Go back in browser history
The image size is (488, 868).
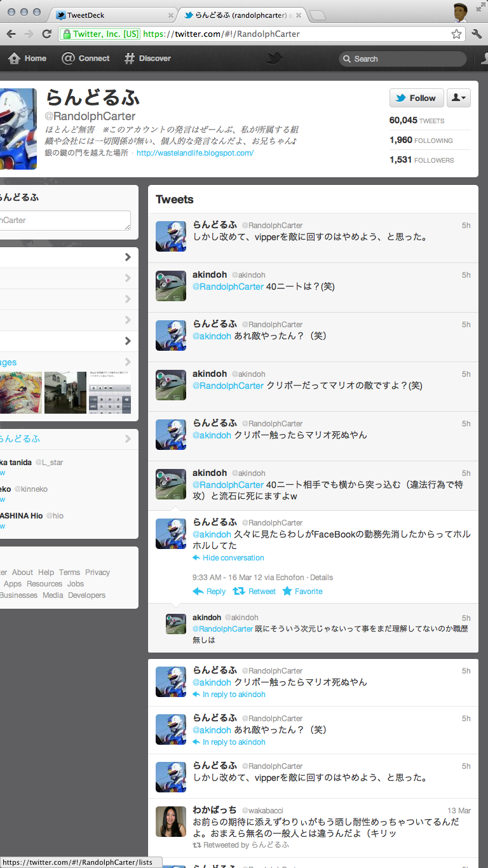pyautogui.click(x=11, y=34)
